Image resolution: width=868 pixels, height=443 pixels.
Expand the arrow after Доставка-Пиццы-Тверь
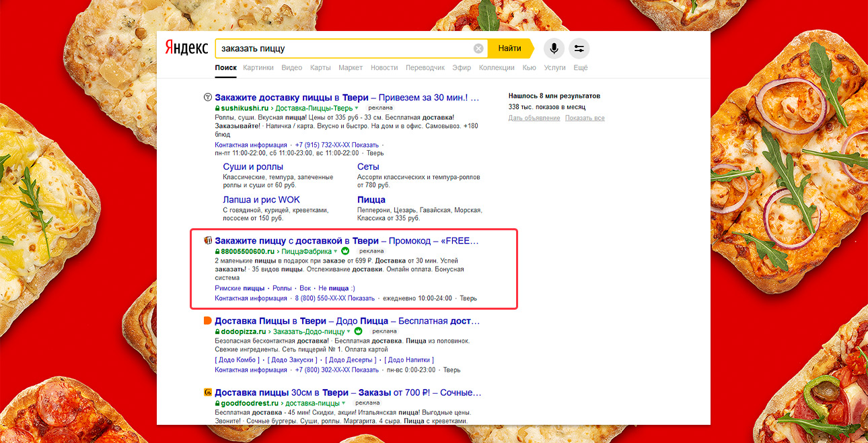(x=357, y=108)
